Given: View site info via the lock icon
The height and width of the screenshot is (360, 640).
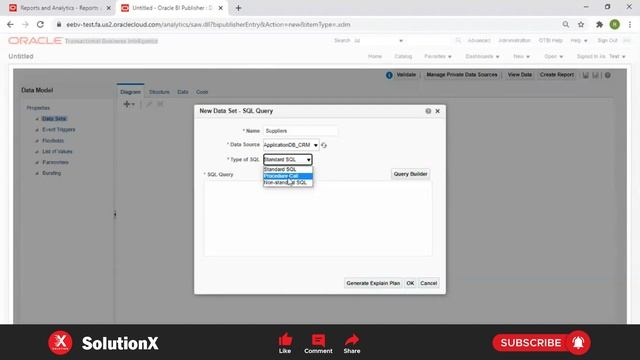Looking at the screenshot, I should click(59, 24).
